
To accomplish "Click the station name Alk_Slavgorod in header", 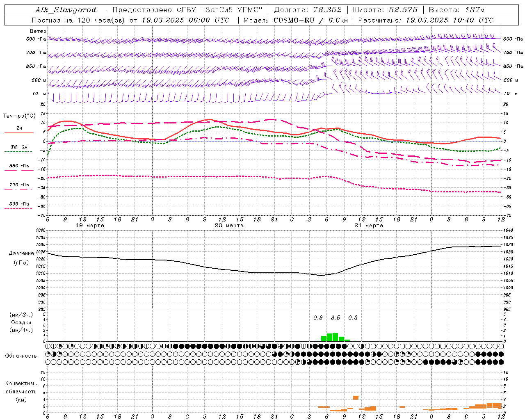I will pos(66,10).
